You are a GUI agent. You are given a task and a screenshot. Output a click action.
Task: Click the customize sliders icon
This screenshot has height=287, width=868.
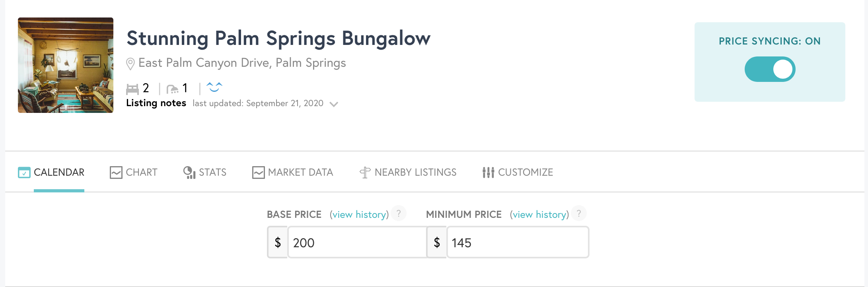click(x=488, y=173)
